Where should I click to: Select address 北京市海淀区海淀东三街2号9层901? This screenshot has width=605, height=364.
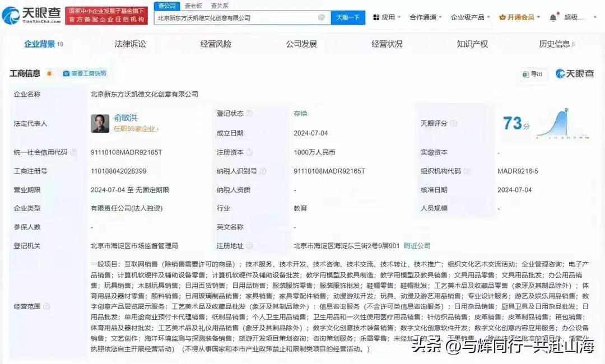pyautogui.click(x=347, y=246)
